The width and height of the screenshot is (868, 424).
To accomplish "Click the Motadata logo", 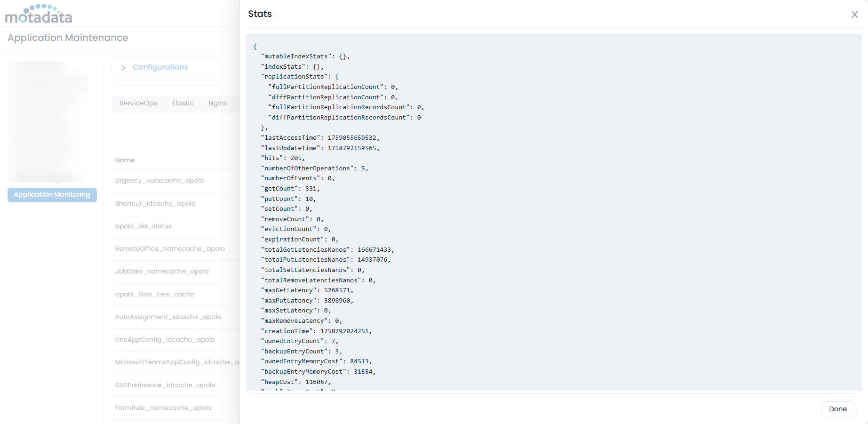I will coord(39,13).
